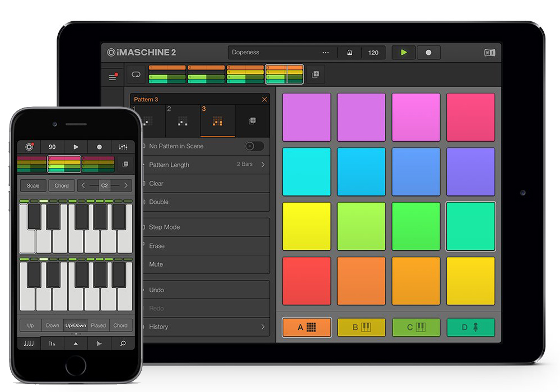Choose Clear in pattern menu
The height and width of the screenshot is (392, 560).
point(206,184)
